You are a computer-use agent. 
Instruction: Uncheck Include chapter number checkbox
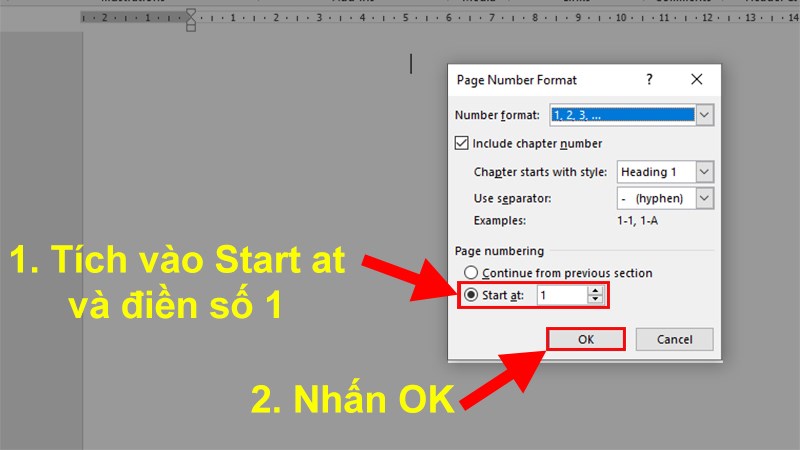[462, 143]
